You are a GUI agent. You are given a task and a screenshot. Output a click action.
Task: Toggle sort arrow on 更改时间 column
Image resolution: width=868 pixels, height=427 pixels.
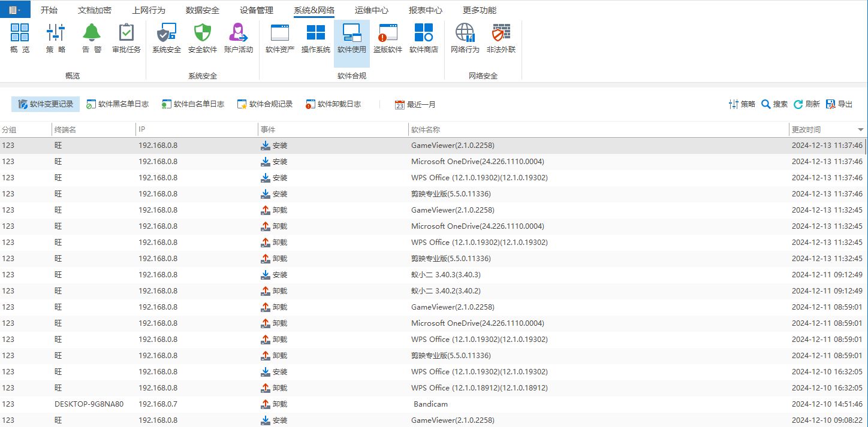coord(860,130)
